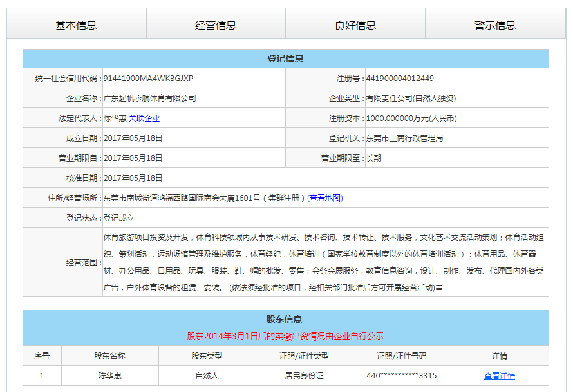573x392 pixels.
Task: Click the red shareholder contribution notice text
Action: pos(285,336)
